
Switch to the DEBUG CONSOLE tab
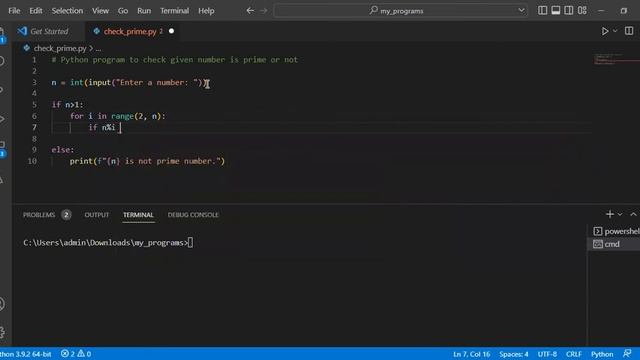[x=193, y=215]
